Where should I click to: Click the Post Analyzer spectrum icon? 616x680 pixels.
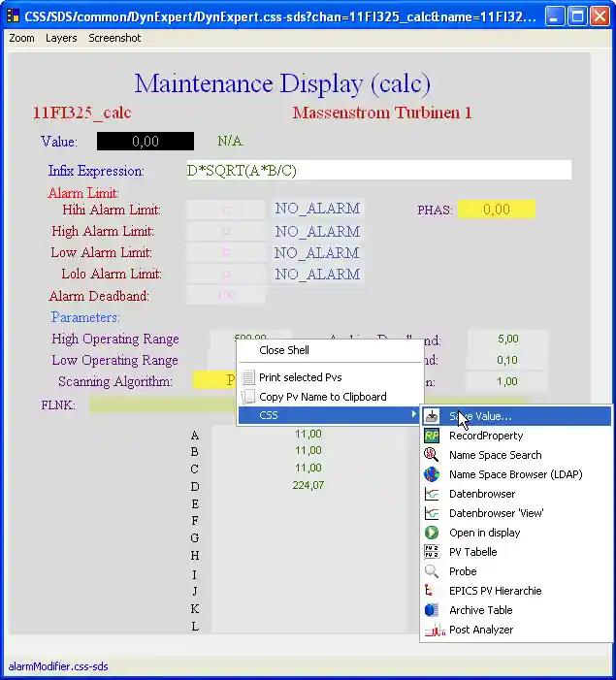[435, 630]
